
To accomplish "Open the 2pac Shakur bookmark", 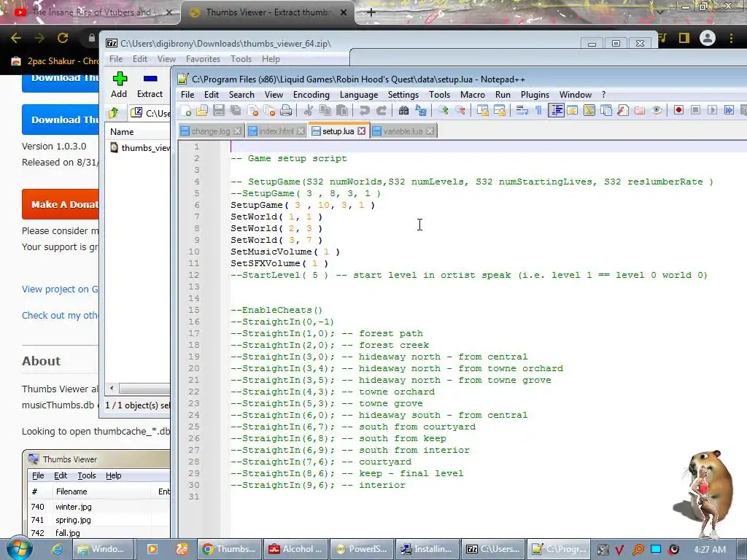I will (54, 61).
